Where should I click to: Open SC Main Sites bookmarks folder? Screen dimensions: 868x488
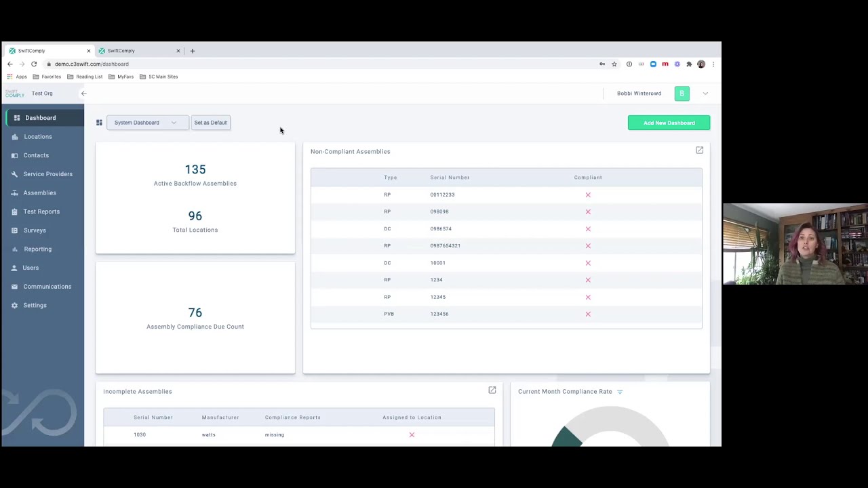(x=159, y=77)
